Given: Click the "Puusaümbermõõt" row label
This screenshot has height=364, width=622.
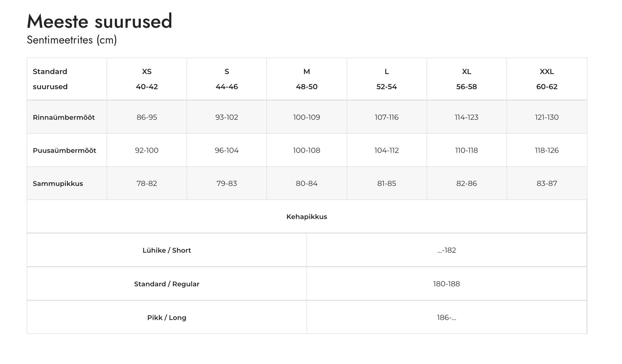Looking at the screenshot, I should [x=64, y=151].
